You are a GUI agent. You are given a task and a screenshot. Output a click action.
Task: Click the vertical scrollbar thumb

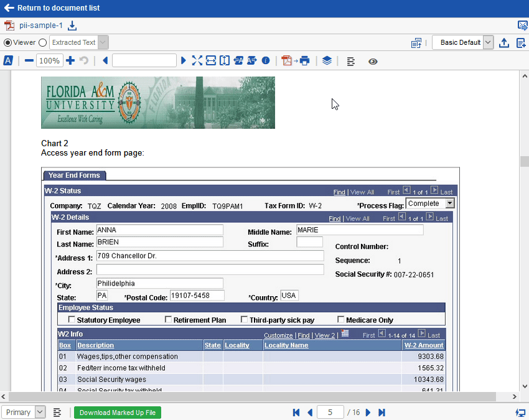(x=525, y=161)
